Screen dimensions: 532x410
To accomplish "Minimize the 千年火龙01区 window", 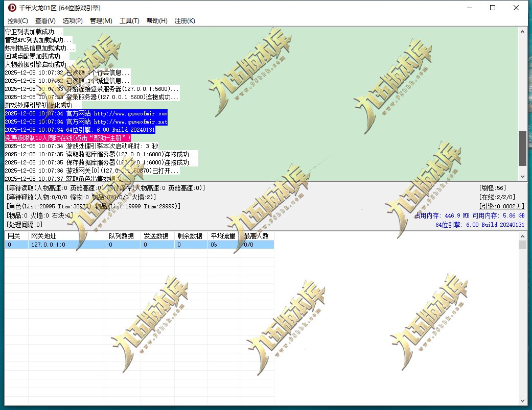I will (x=470, y=8).
